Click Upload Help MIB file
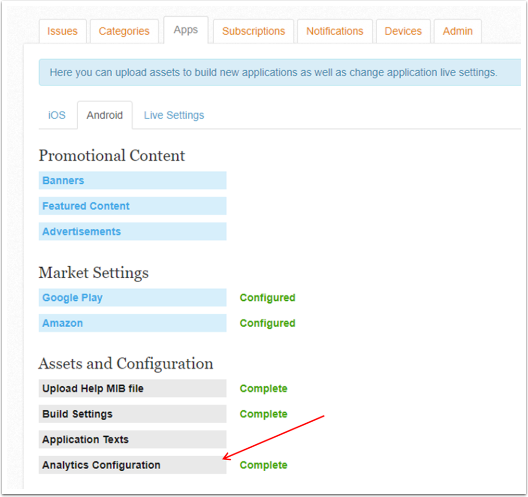 coord(133,389)
